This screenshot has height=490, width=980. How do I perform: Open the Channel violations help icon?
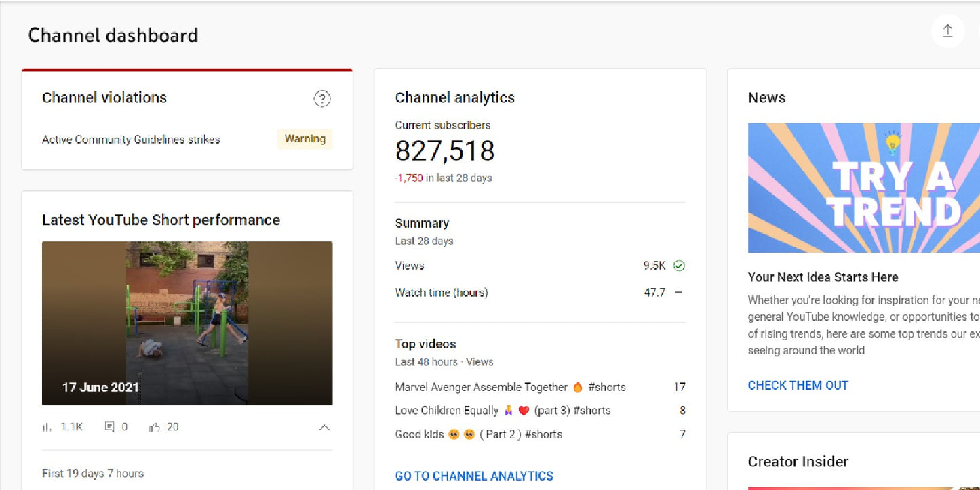[322, 98]
